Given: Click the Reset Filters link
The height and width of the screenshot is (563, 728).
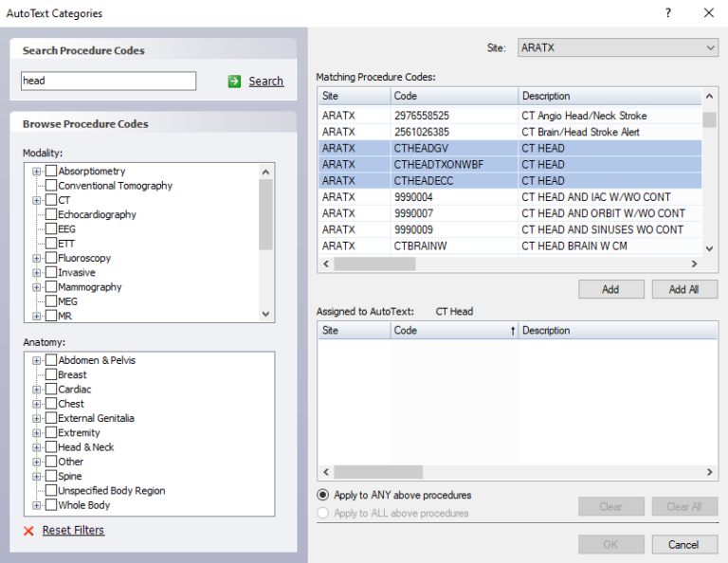Looking at the screenshot, I should coord(73,530).
